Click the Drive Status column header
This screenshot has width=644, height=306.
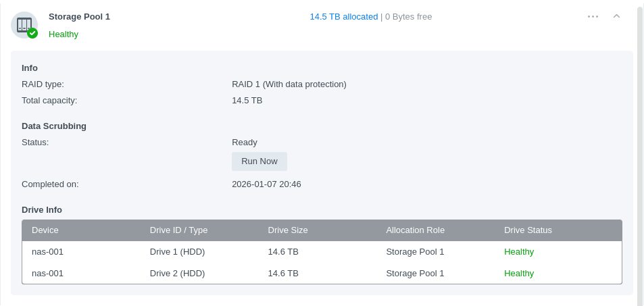pos(528,230)
